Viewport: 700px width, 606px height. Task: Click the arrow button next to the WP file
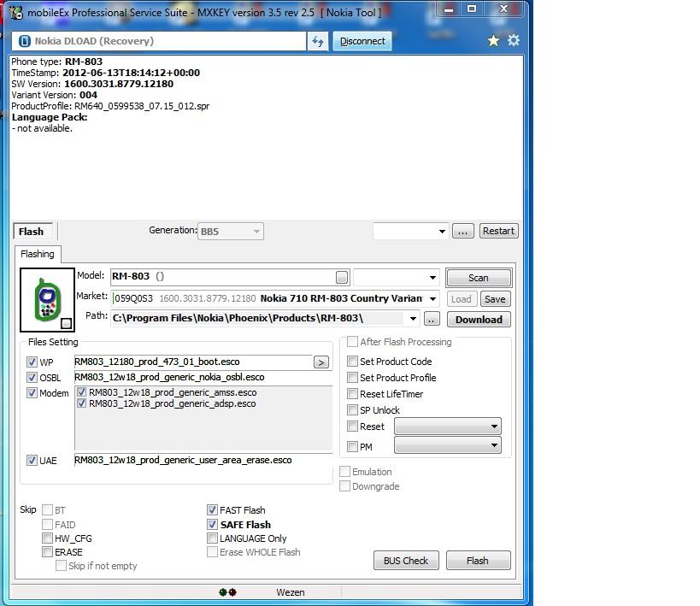point(321,362)
